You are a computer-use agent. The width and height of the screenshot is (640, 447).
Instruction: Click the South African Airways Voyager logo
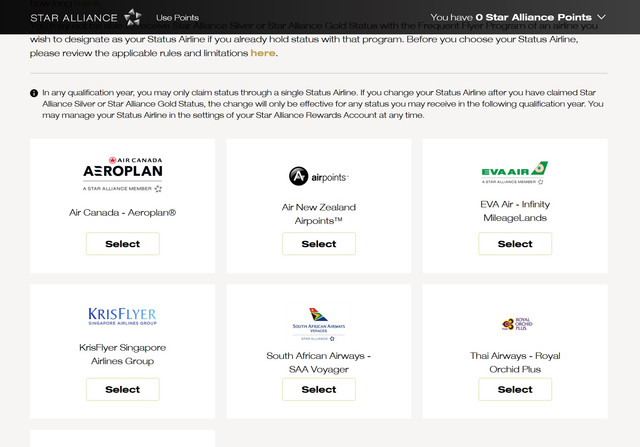[319, 325]
